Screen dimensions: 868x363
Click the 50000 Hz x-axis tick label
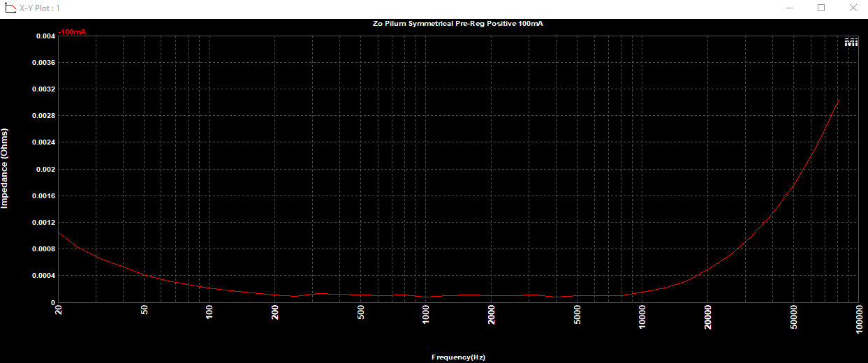(794, 316)
